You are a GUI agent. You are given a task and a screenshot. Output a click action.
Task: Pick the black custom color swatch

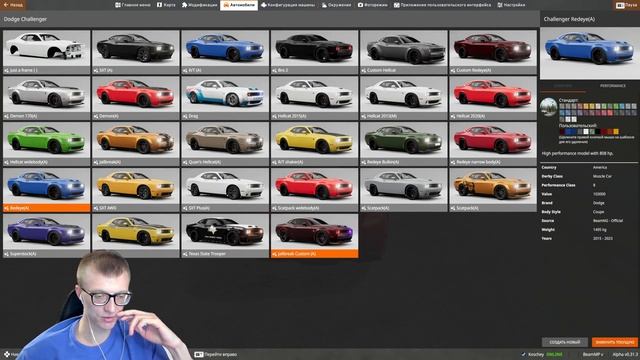(x=598, y=131)
